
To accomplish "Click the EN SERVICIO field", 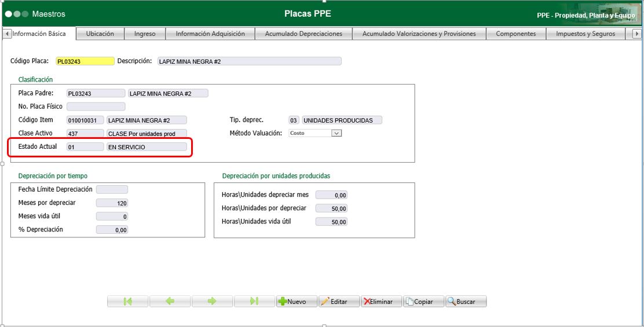I will pyautogui.click(x=147, y=146).
